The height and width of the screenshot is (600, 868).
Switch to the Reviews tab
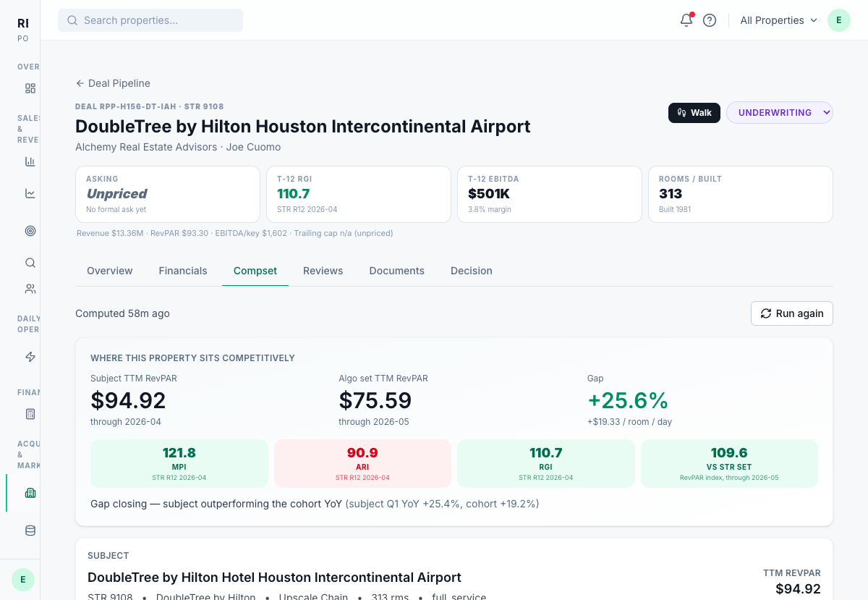tap(323, 271)
